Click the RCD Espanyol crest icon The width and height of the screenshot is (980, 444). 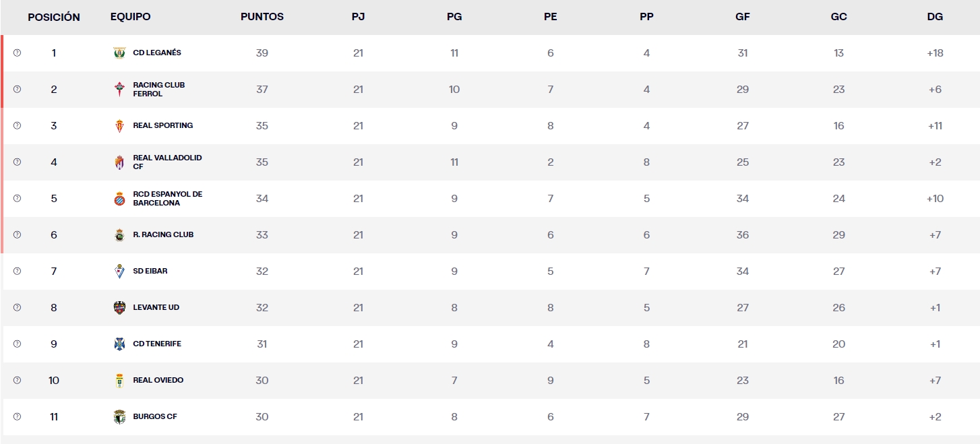tap(119, 199)
